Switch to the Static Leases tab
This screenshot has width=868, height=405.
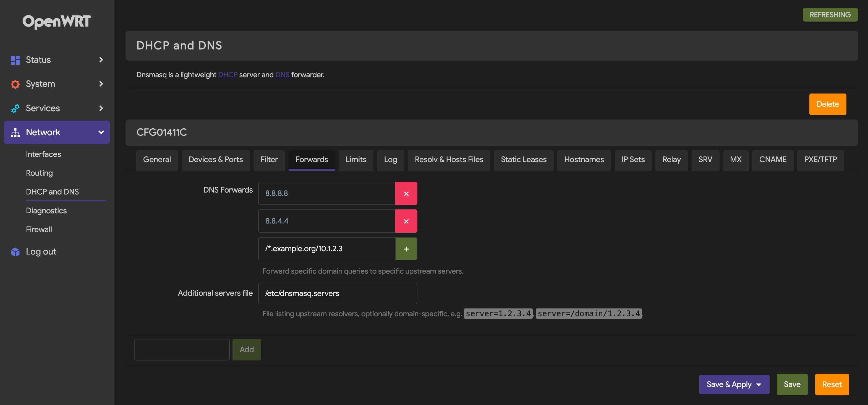(x=523, y=160)
